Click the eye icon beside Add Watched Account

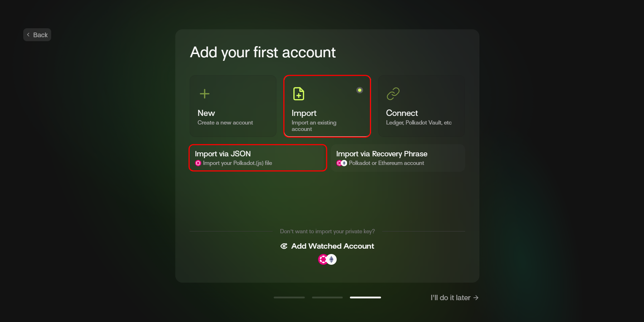click(284, 246)
